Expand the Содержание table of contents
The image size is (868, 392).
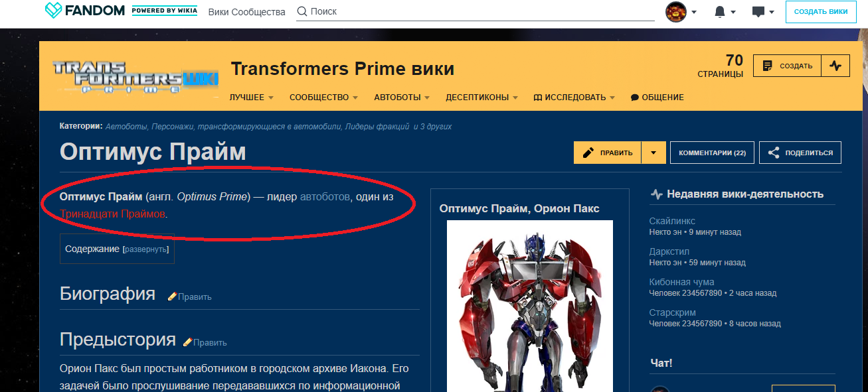click(146, 249)
